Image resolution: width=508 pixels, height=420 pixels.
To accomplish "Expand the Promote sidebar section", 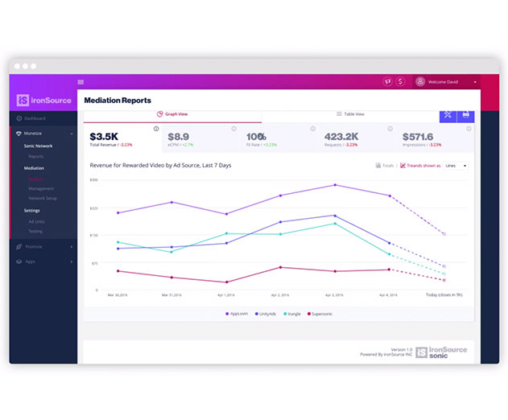I will tap(43, 247).
